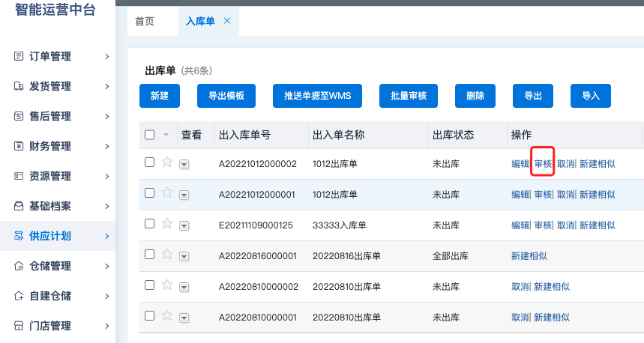Click 审核 for order A20221012000002
The height and width of the screenshot is (343, 644).
[543, 164]
